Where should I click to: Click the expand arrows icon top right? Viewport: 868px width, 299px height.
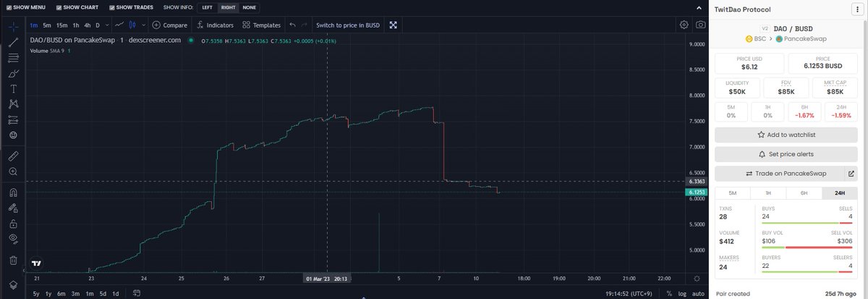pyautogui.click(x=697, y=7)
